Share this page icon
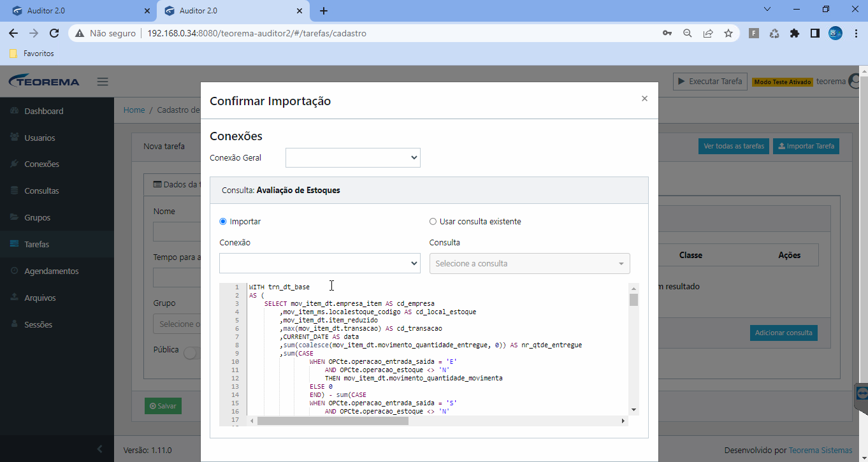This screenshot has width=868, height=462. pos(708,33)
